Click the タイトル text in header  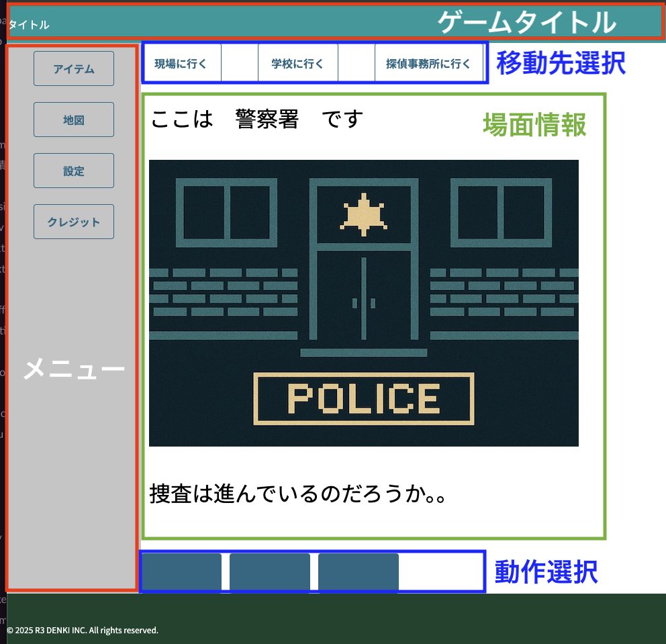29,25
